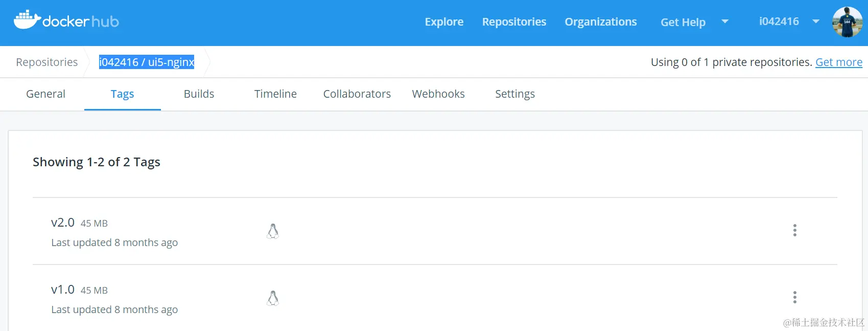
Task: Click the Linux penguin icon for v1.0
Action: [273, 298]
